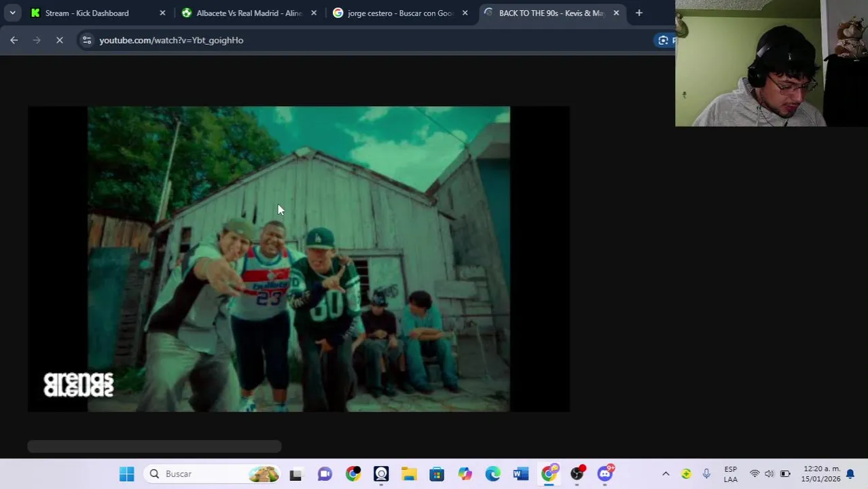Go back to the previous page
This screenshot has width=868, height=489.
(14, 40)
